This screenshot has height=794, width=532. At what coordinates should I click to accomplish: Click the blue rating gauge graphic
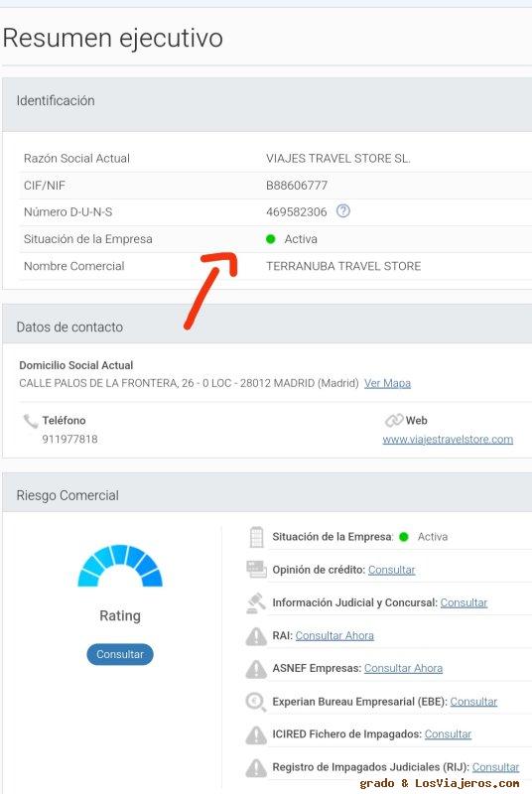coord(120,566)
